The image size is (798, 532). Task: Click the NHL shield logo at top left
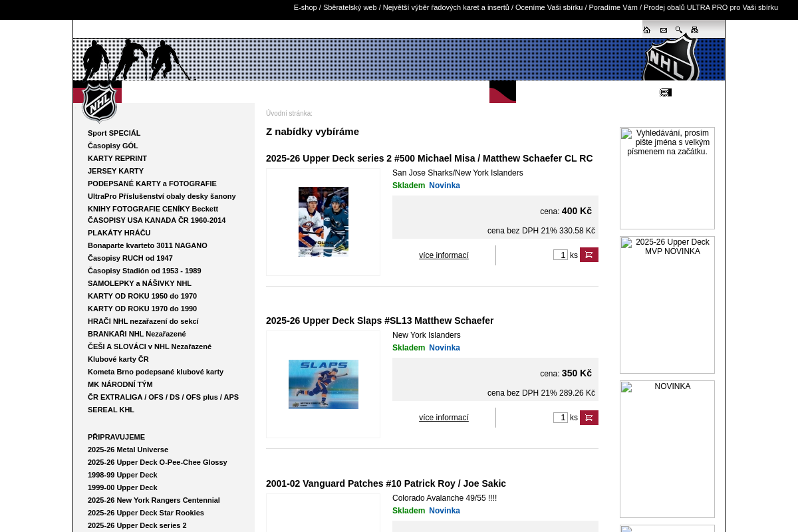point(99,102)
